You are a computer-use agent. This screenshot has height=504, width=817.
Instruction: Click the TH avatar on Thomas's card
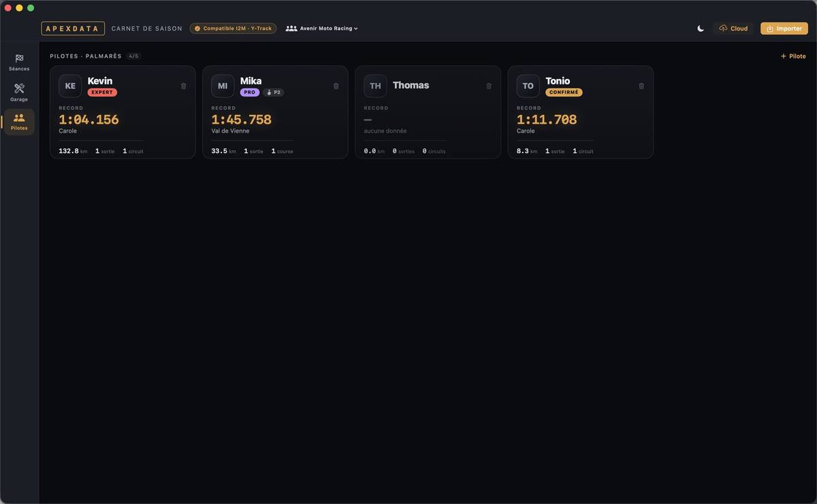[x=375, y=86]
